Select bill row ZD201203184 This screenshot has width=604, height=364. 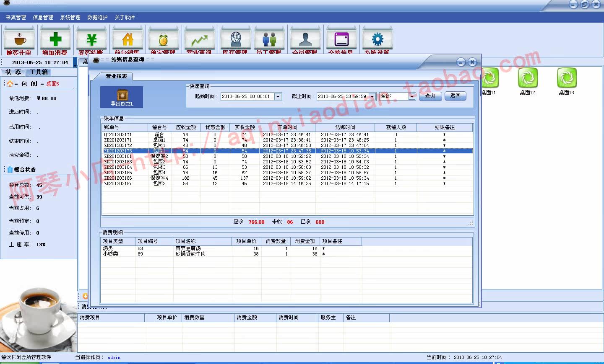(288, 167)
